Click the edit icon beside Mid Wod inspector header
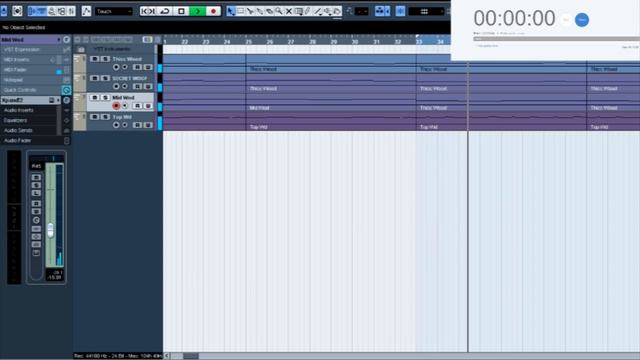 click(66, 40)
